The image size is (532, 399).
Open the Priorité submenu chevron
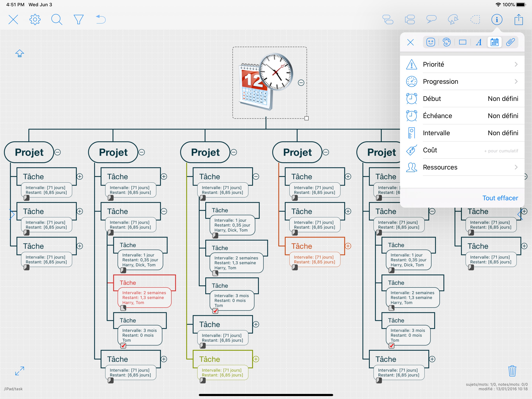pos(516,64)
